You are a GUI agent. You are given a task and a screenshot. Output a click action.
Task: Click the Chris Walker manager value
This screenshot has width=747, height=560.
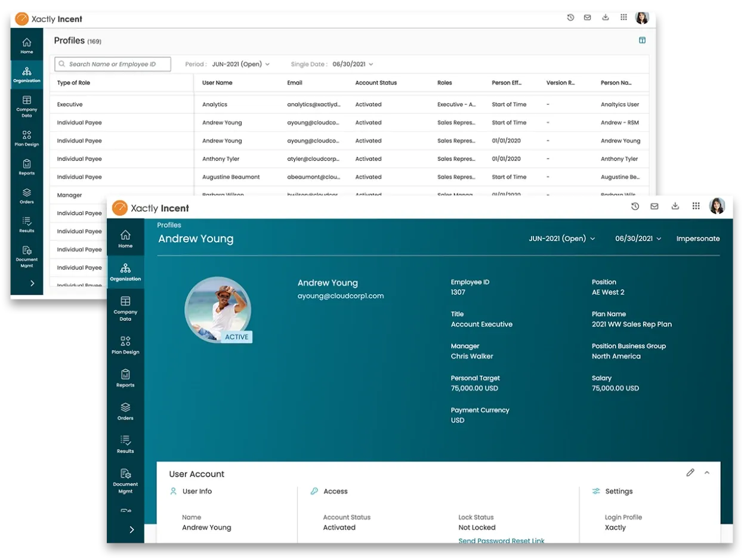(x=472, y=356)
